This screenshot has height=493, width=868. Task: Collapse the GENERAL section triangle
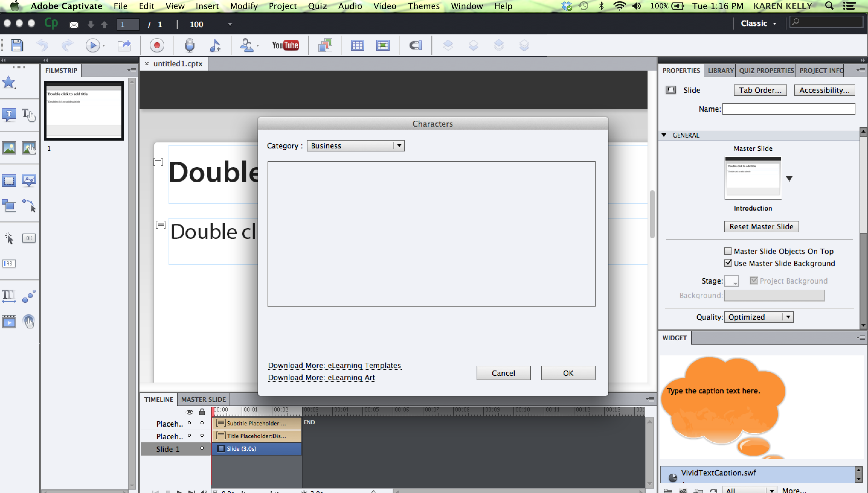click(x=664, y=135)
